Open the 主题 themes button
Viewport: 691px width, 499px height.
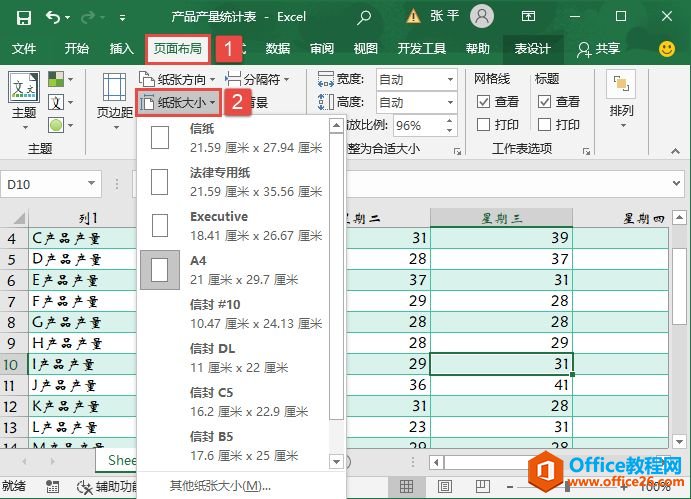click(x=24, y=101)
